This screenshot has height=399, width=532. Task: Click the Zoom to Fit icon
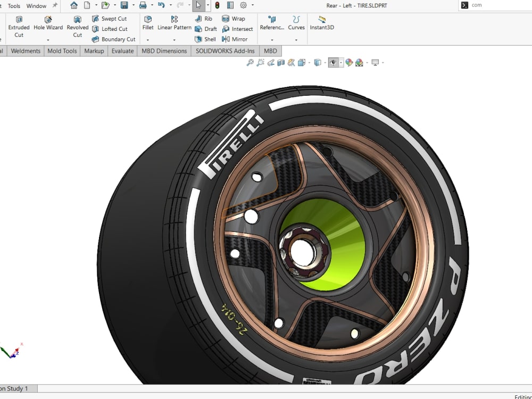(x=250, y=62)
